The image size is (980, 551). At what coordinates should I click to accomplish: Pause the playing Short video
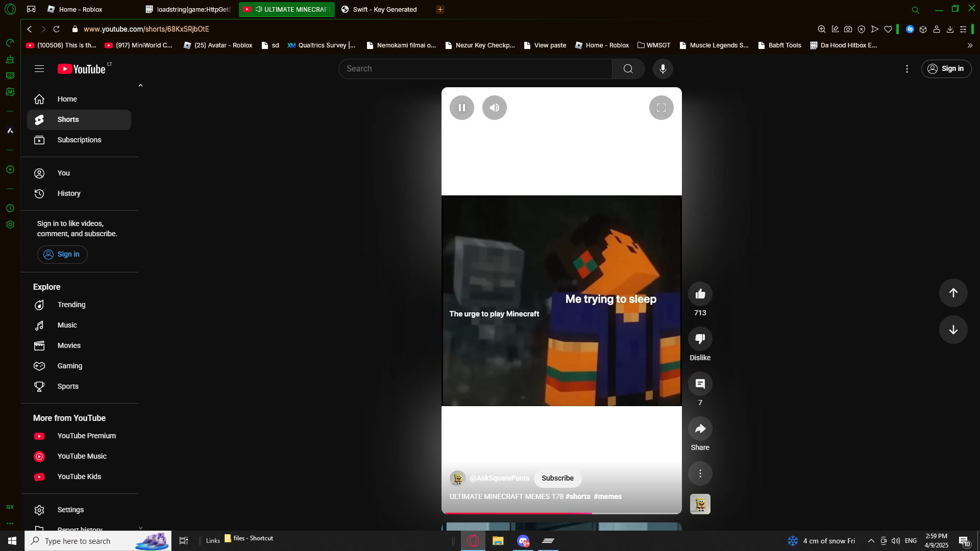pyautogui.click(x=461, y=108)
